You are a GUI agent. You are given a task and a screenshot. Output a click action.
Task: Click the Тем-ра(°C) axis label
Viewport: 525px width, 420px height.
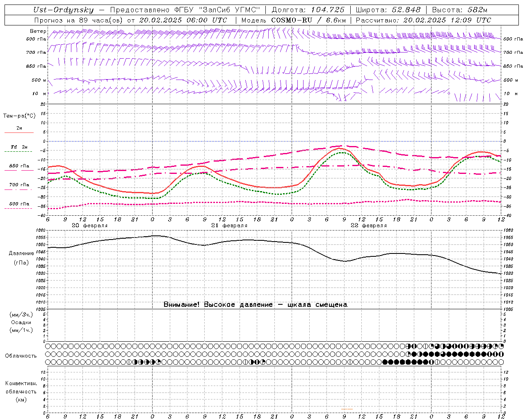[x=19, y=116]
